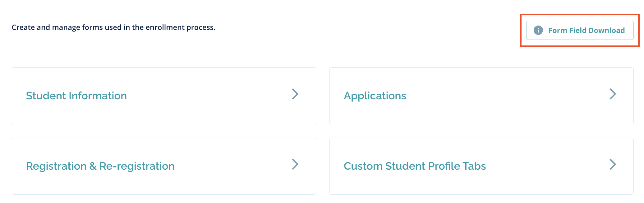
Task: Click the enrollment process description text
Action: tap(113, 27)
